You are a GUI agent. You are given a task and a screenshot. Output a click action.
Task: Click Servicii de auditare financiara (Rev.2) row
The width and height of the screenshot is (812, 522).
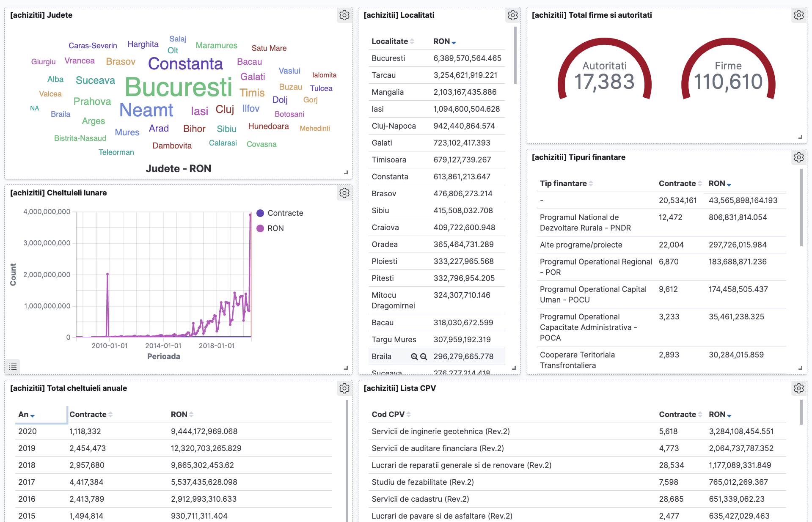click(578, 448)
